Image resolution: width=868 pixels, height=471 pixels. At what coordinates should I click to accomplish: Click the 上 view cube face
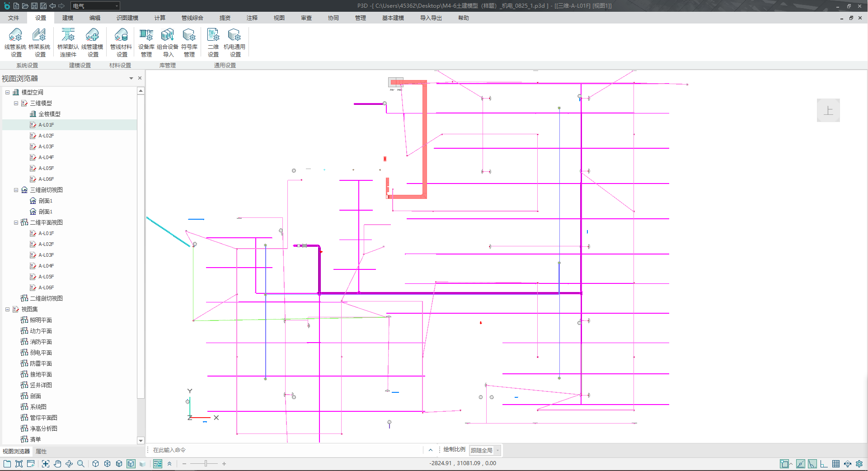coord(828,110)
